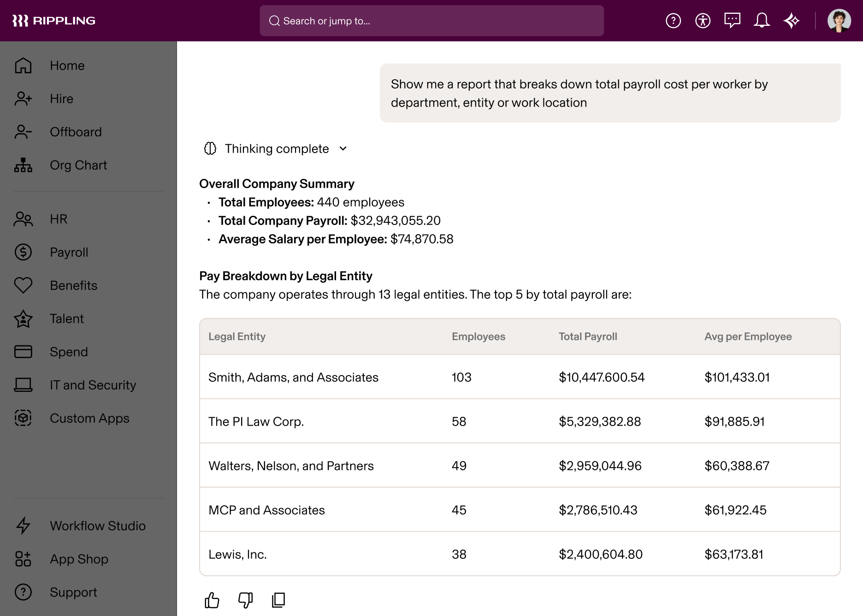
Task: Open the help question mark icon
Action: pyautogui.click(x=673, y=20)
